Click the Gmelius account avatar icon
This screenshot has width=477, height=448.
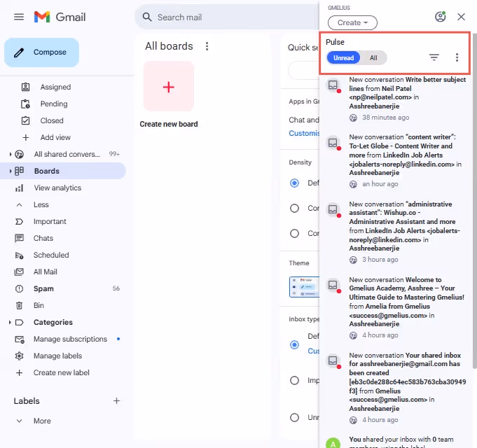tap(440, 17)
